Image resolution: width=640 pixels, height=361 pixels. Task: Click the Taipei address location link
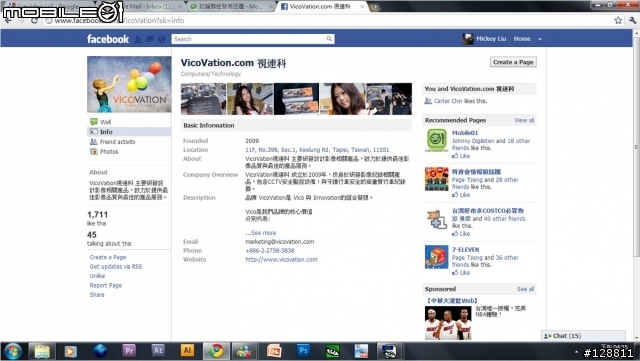[317, 150]
